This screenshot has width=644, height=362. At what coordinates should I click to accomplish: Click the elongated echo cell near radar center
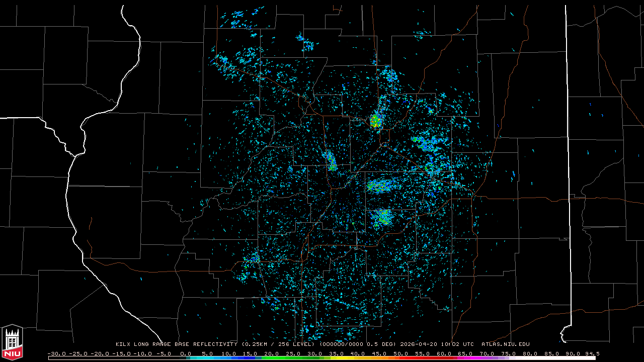click(x=331, y=162)
